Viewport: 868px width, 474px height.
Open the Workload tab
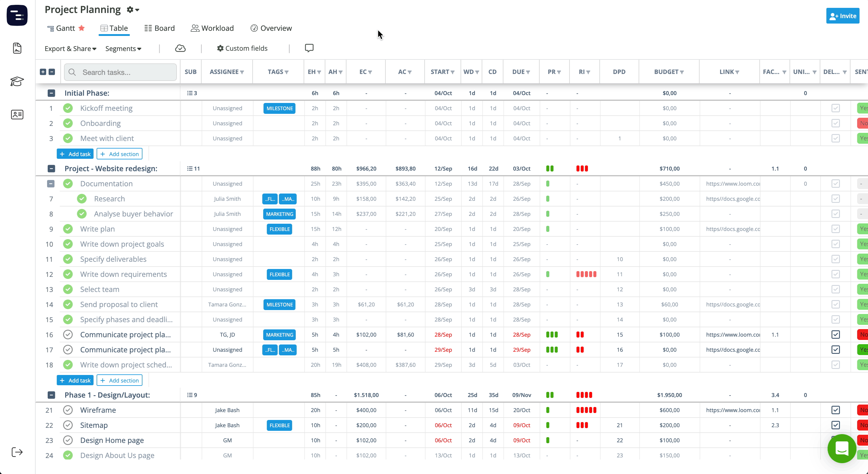pyautogui.click(x=212, y=28)
